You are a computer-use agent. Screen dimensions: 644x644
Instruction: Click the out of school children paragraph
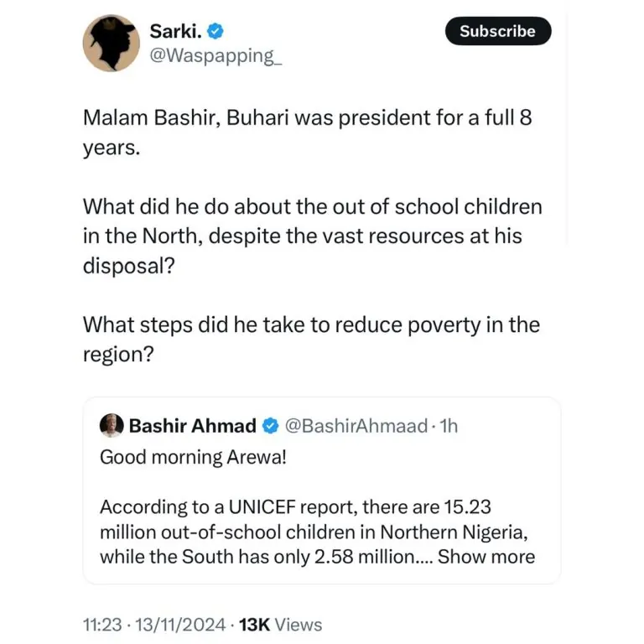click(x=313, y=236)
